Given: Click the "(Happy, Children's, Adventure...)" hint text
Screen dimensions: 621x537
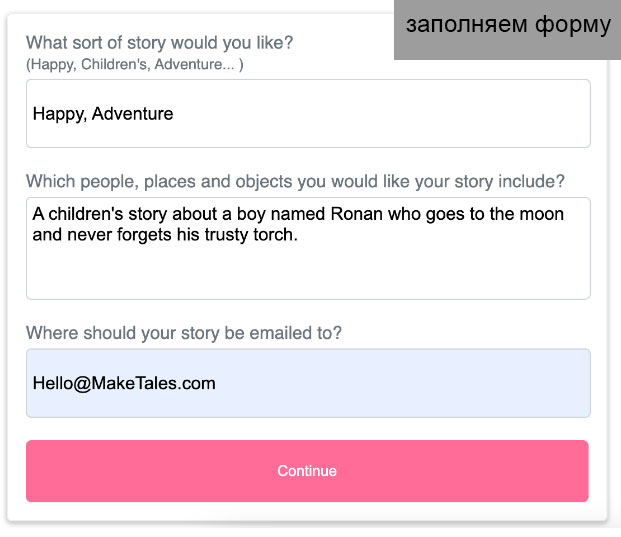Looking at the screenshot, I should pyautogui.click(x=135, y=64).
